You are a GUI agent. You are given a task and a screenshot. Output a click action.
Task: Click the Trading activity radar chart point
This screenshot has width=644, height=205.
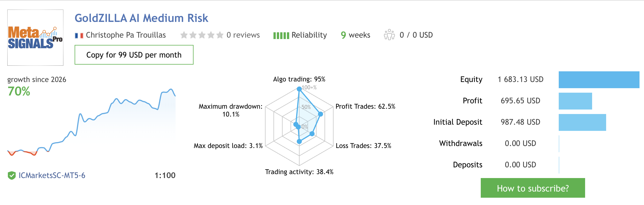[x=299, y=141]
